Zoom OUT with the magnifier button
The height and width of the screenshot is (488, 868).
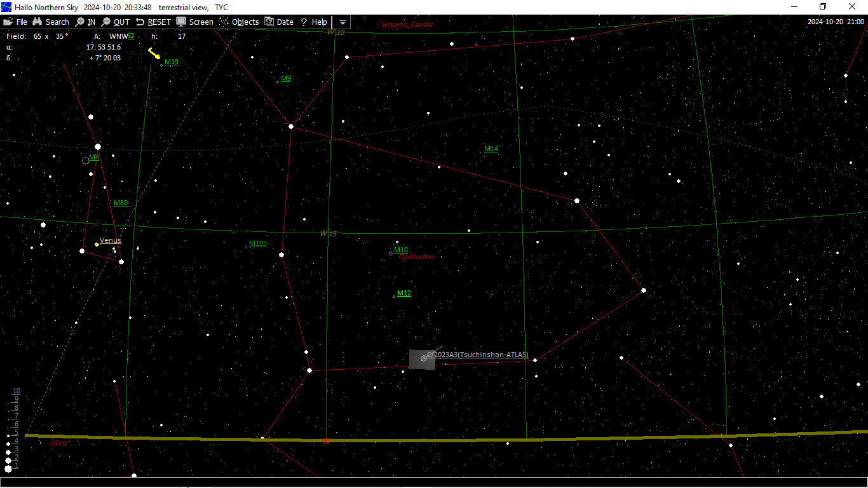click(116, 22)
